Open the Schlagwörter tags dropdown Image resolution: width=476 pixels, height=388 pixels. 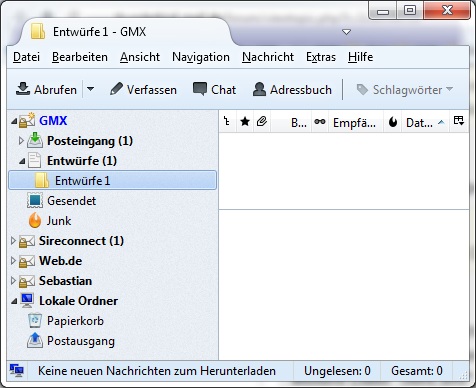[x=405, y=90]
